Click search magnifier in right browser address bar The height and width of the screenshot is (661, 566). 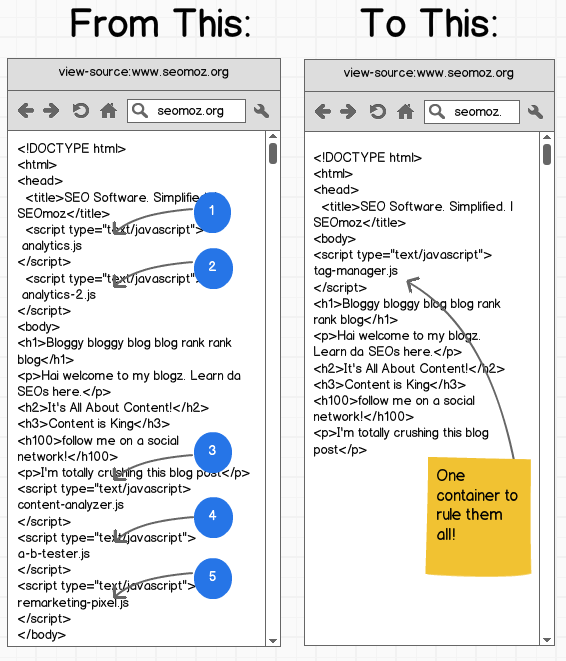click(x=437, y=112)
